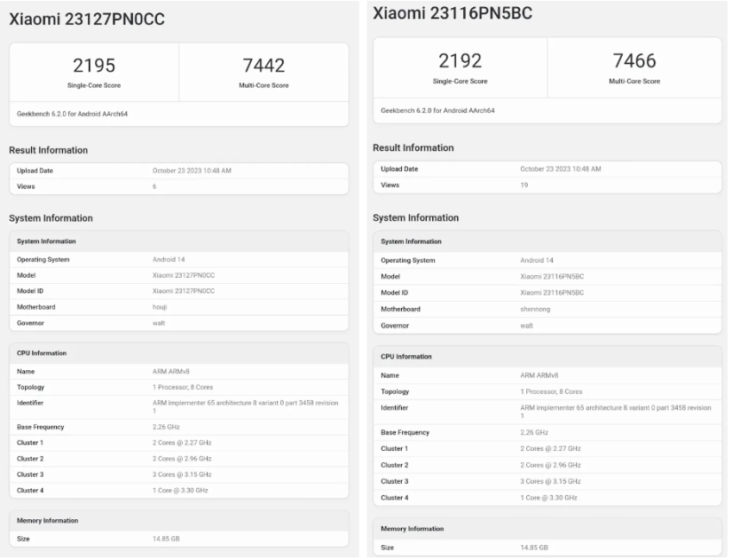Click "Operating System" label in the 23116PN5BC result
The height and width of the screenshot is (560, 732).
point(408,261)
